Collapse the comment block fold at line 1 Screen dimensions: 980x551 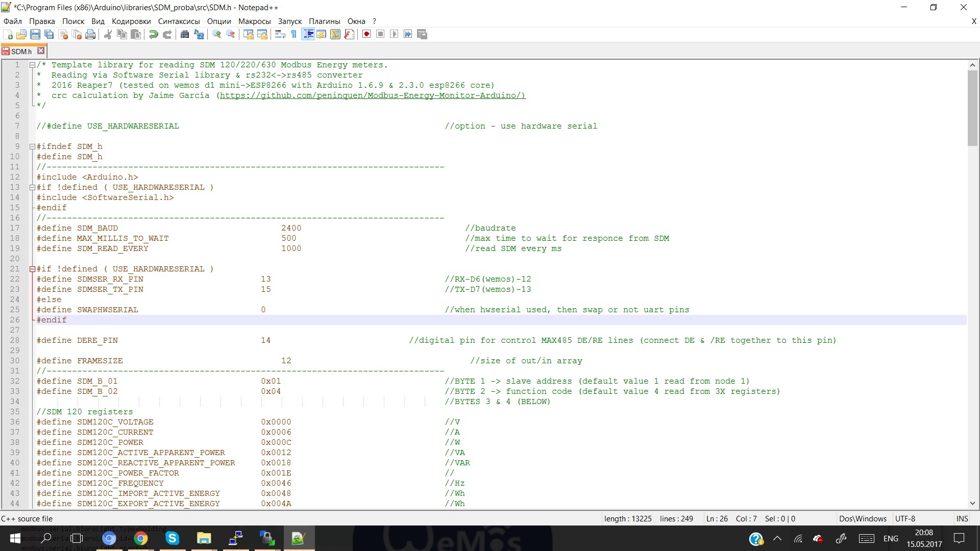[x=32, y=65]
